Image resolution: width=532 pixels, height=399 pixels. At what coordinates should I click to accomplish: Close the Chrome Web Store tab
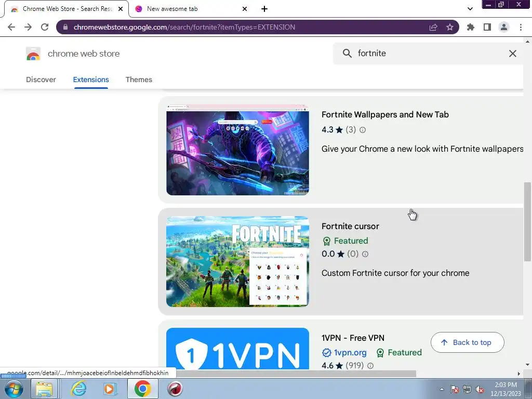[x=121, y=9]
